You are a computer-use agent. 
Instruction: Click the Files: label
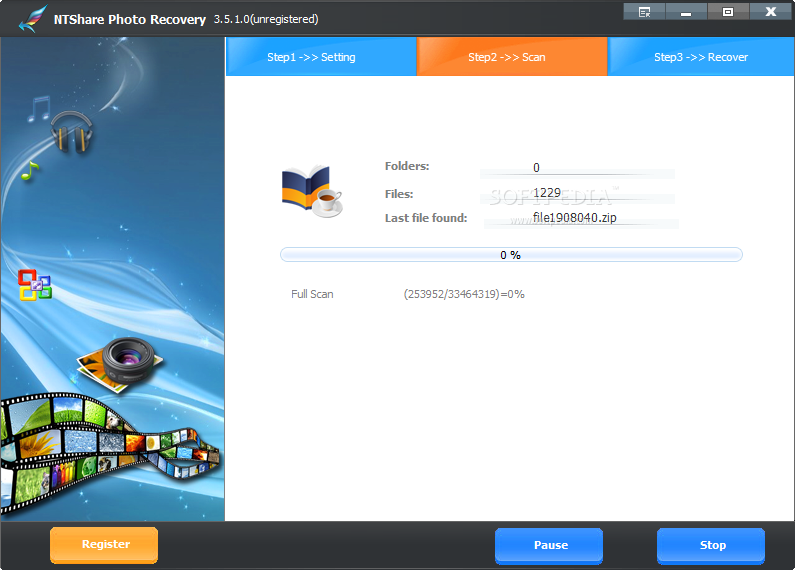[x=399, y=194]
